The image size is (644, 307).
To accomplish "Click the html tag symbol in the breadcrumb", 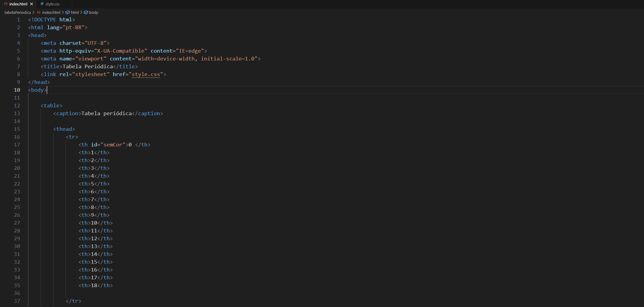I will click(x=67, y=12).
